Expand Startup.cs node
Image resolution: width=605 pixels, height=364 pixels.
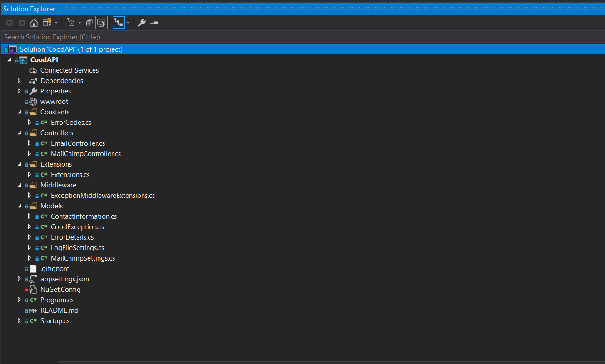(19, 320)
